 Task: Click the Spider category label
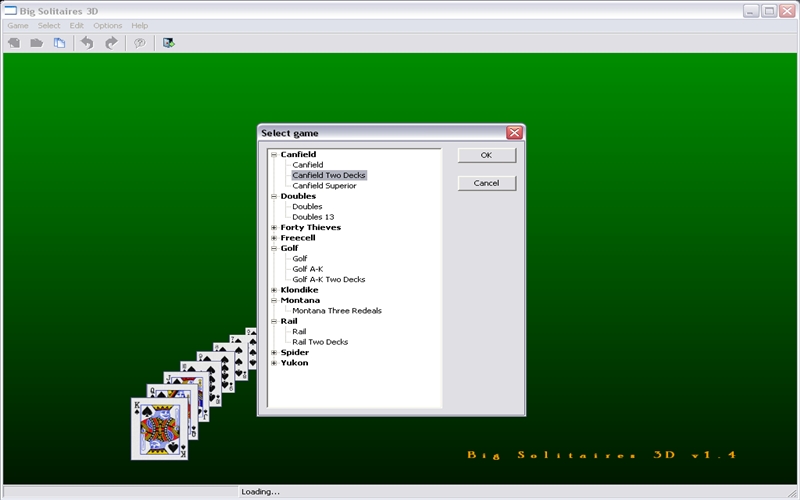[295, 353]
